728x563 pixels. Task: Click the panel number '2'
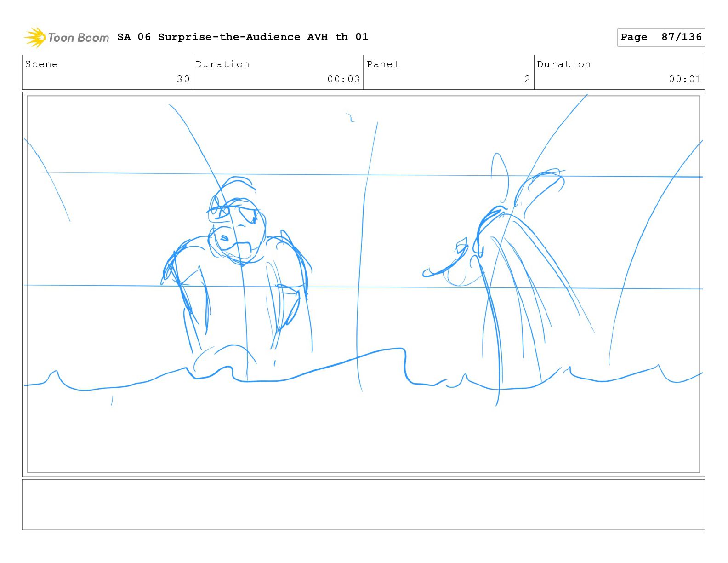coord(528,79)
